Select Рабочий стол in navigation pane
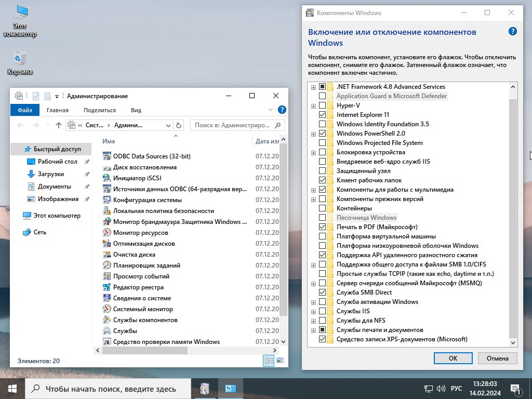Image resolution: width=532 pixels, height=399 pixels. pyautogui.click(x=57, y=162)
